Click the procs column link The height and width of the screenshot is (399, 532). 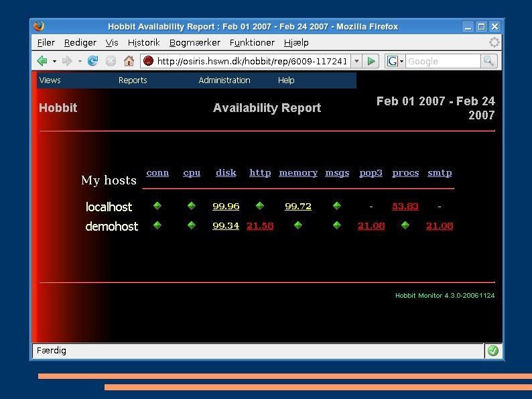[x=405, y=173]
